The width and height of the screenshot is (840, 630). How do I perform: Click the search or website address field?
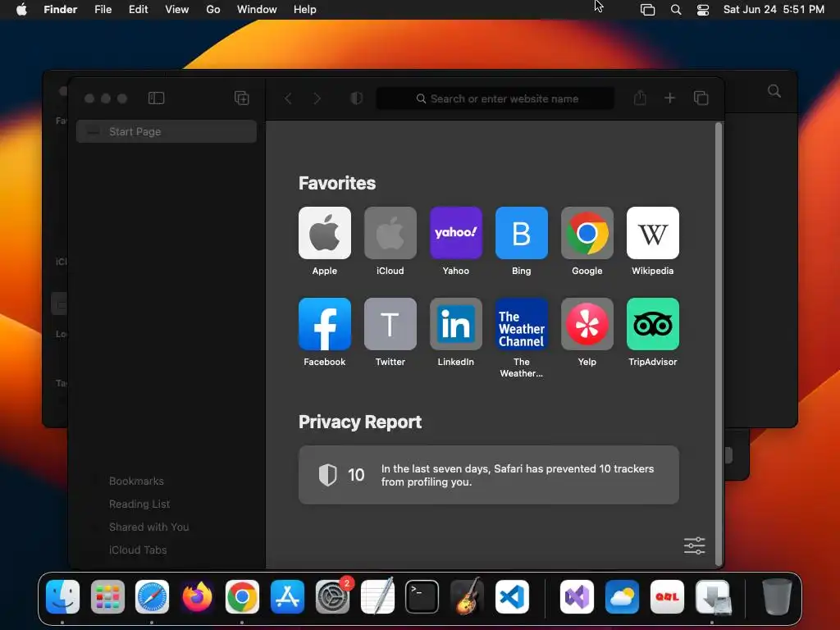[495, 98]
